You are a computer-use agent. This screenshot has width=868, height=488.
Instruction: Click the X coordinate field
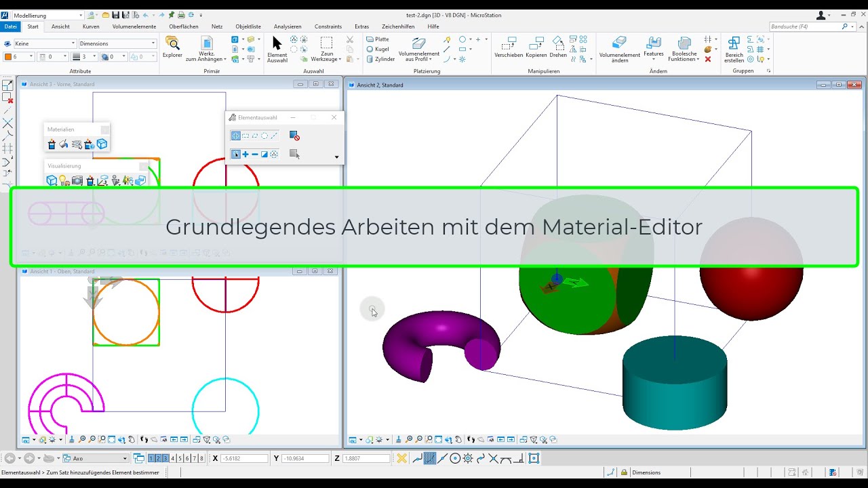(x=245, y=459)
